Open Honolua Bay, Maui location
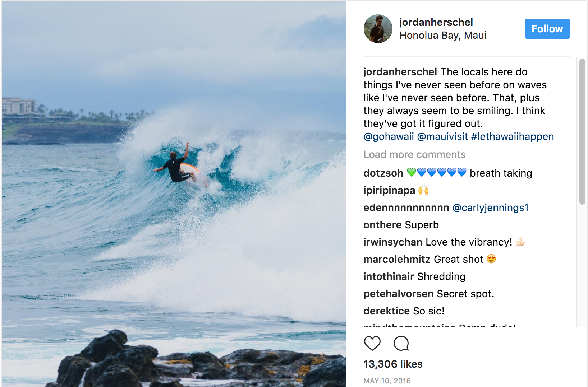 tap(443, 35)
